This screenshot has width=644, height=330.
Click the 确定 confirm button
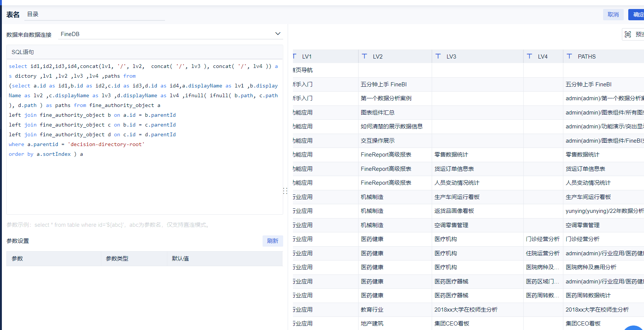(637, 15)
